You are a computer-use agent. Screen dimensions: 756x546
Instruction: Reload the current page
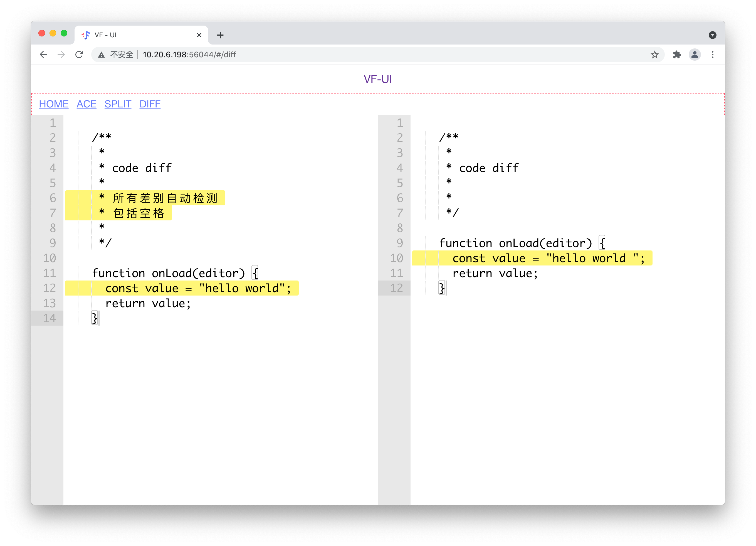coord(79,54)
